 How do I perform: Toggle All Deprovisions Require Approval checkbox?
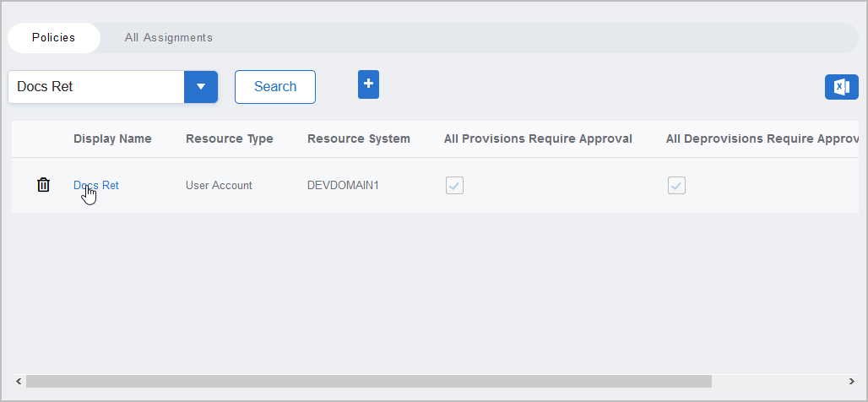point(676,186)
